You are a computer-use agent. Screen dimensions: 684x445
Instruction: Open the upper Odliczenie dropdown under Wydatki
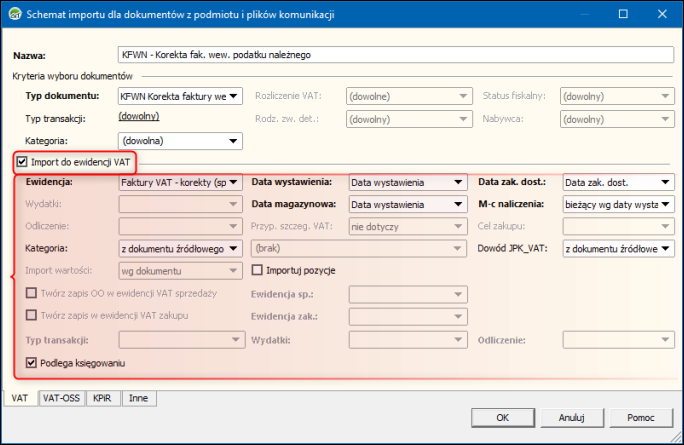180,226
